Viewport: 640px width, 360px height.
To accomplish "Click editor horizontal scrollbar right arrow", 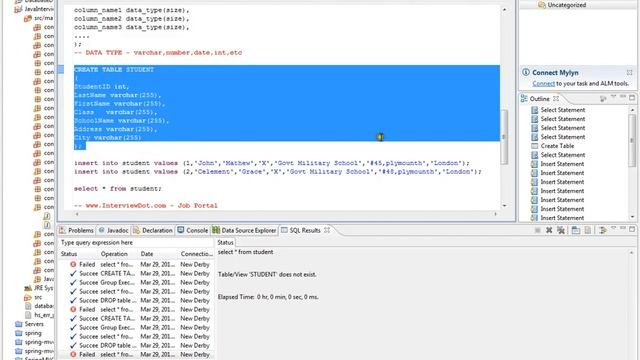I will 496,214.
